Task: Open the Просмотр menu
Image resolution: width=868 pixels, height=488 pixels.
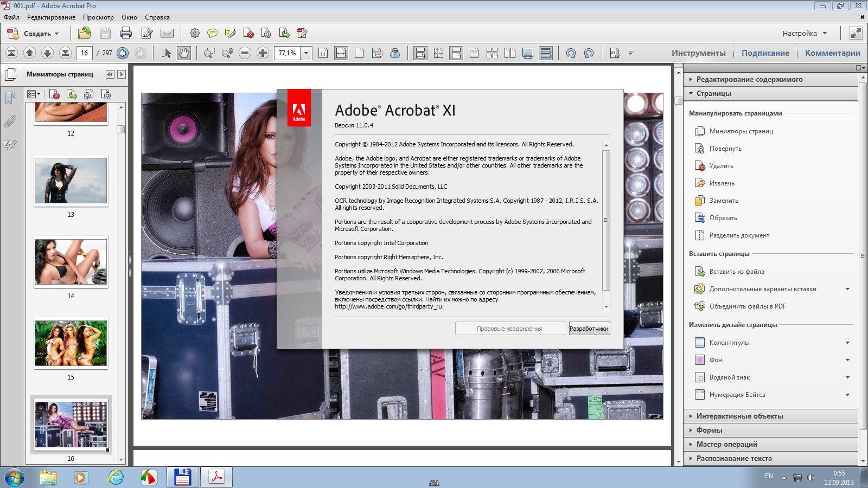Action: pyautogui.click(x=98, y=17)
